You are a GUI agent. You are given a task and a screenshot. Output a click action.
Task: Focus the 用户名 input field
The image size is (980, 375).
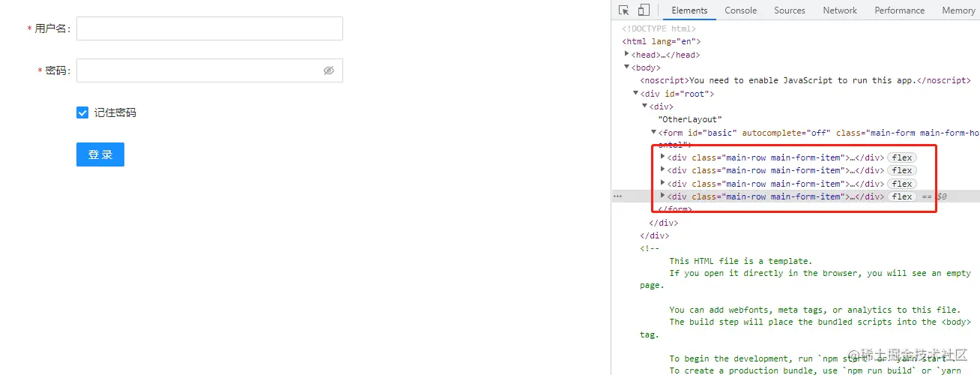coord(210,28)
